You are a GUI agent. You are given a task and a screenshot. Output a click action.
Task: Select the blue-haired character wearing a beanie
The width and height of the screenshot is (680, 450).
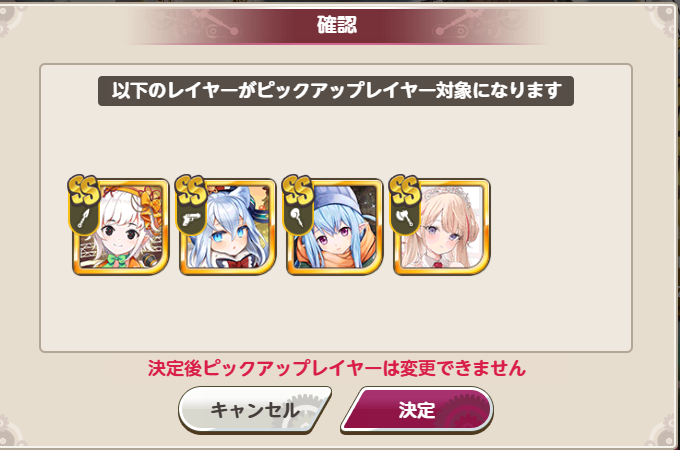[335, 227]
